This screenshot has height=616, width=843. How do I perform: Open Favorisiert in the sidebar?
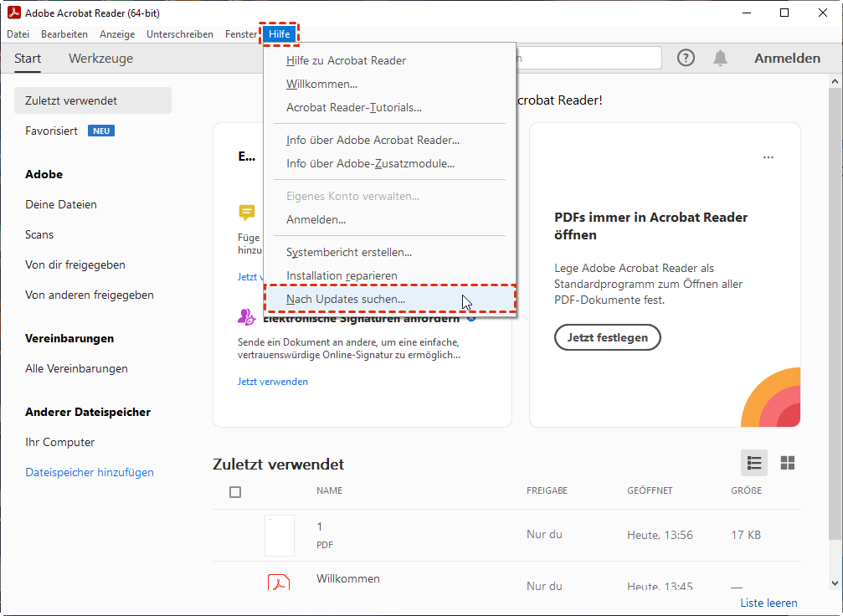tap(52, 131)
